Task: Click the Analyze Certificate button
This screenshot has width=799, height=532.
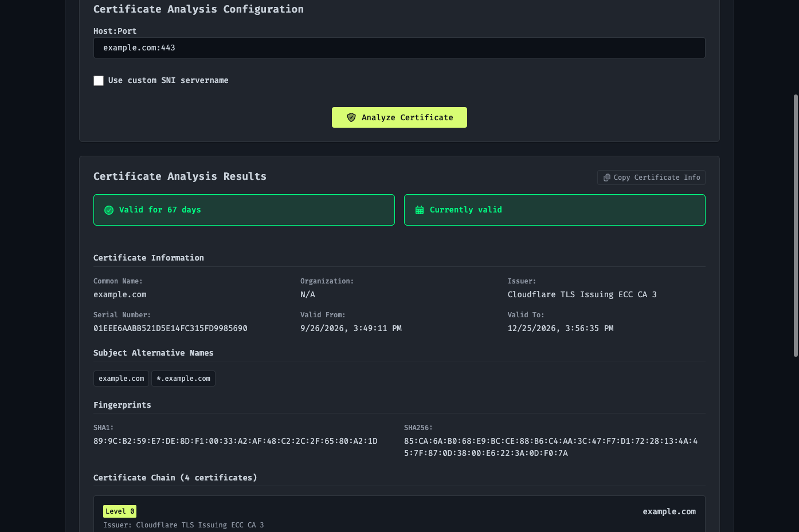Action: [399, 117]
